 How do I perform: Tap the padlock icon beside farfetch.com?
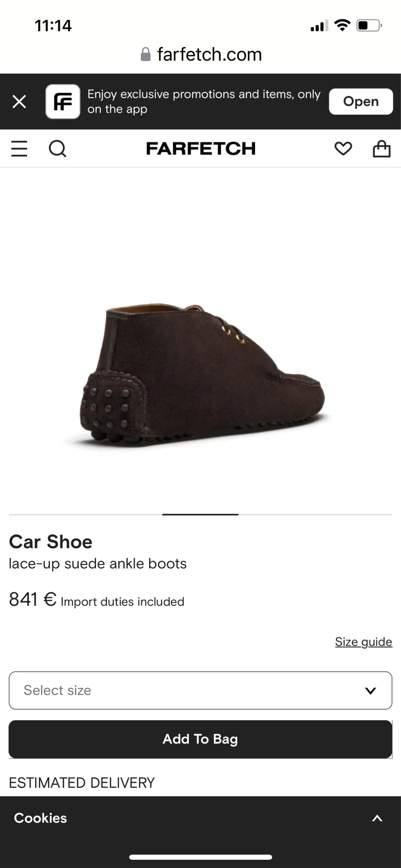tap(145, 54)
